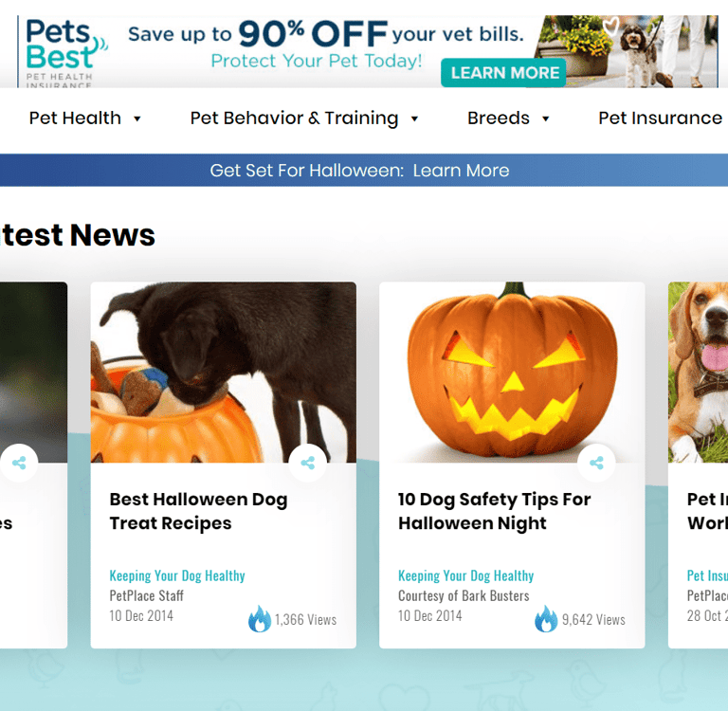Expand Pet Behavior & Training dropdown arrow
728x711 pixels.
(414, 118)
